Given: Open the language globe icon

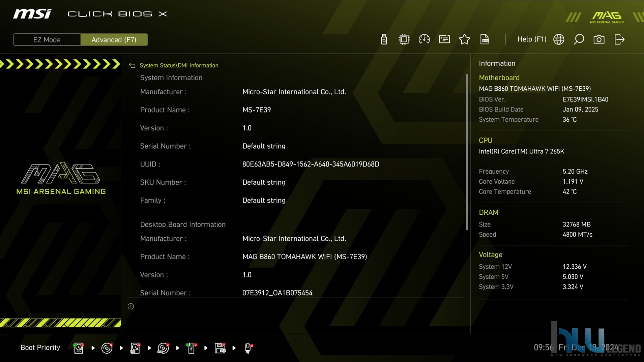Looking at the screenshot, I should (x=559, y=39).
